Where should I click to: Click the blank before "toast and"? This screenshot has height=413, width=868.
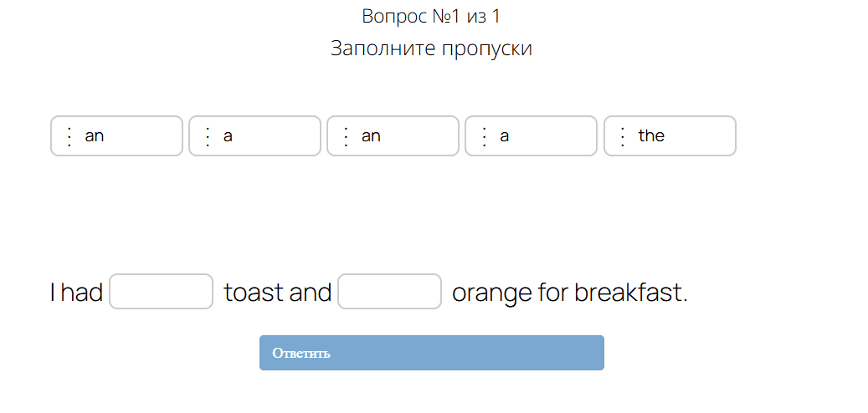(161, 292)
